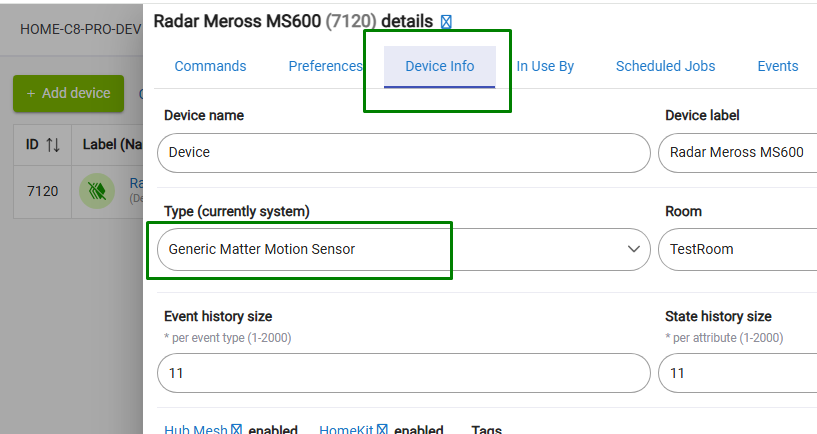Click the ID column sort arrows
This screenshot has height=434, width=817.
pos(54,145)
